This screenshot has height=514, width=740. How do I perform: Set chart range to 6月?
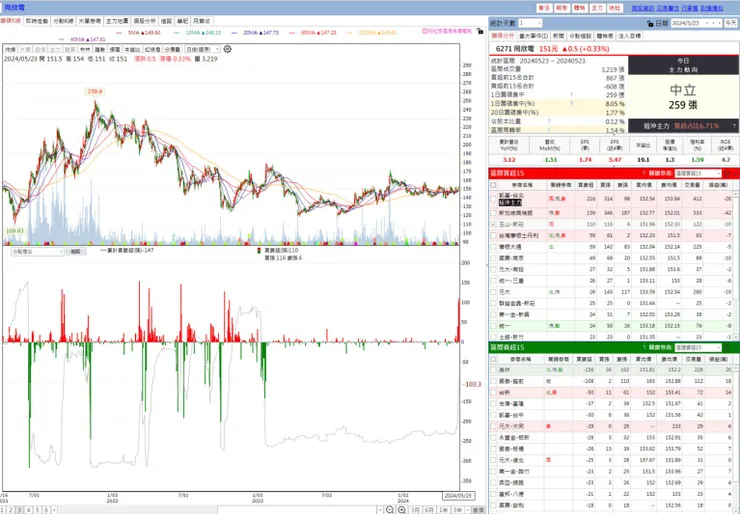click(x=429, y=510)
